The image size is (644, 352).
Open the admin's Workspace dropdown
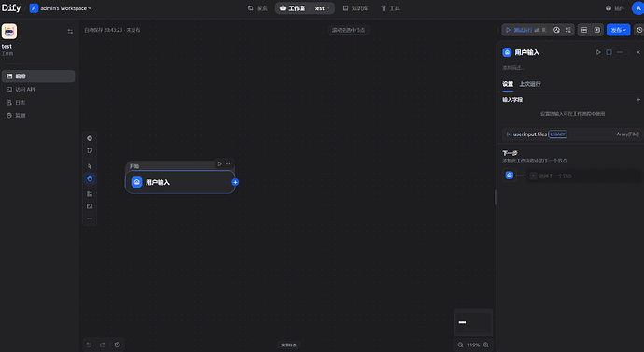click(x=61, y=8)
